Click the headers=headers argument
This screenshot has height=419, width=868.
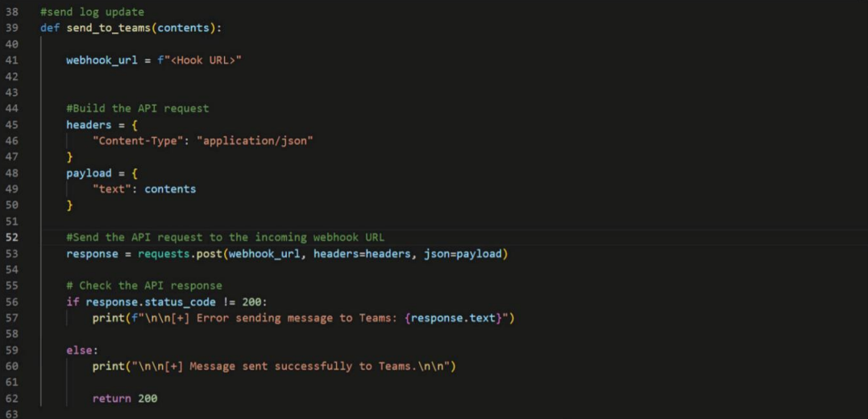pos(362,254)
